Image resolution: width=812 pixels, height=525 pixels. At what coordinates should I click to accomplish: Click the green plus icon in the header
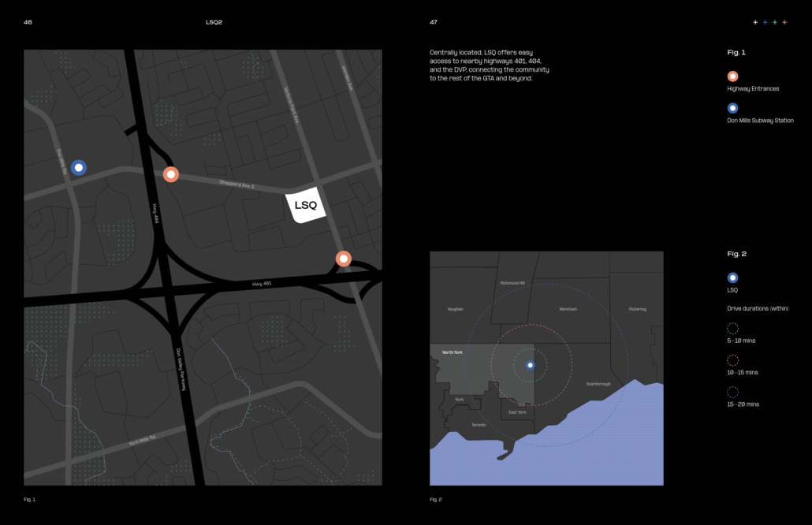tap(775, 22)
